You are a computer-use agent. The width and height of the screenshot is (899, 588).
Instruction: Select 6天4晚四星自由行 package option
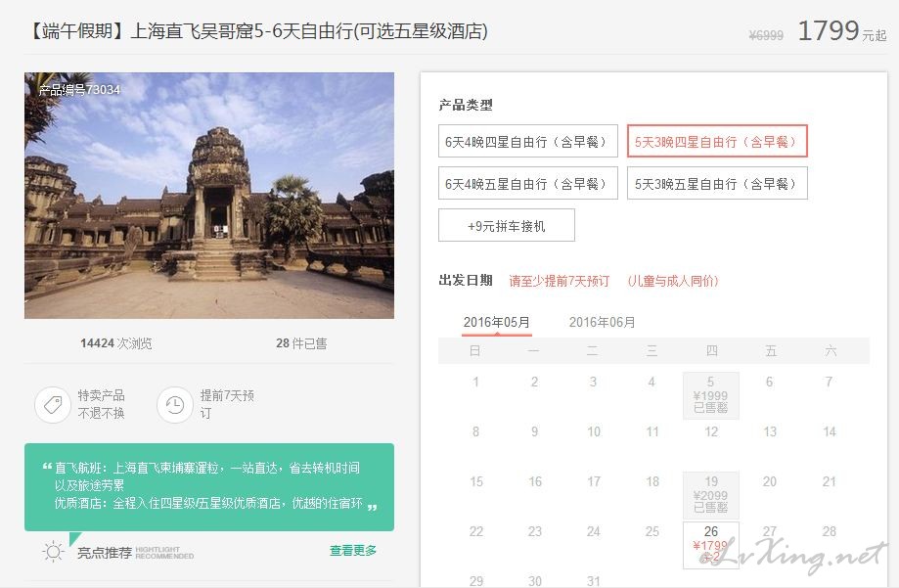click(x=528, y=141)
